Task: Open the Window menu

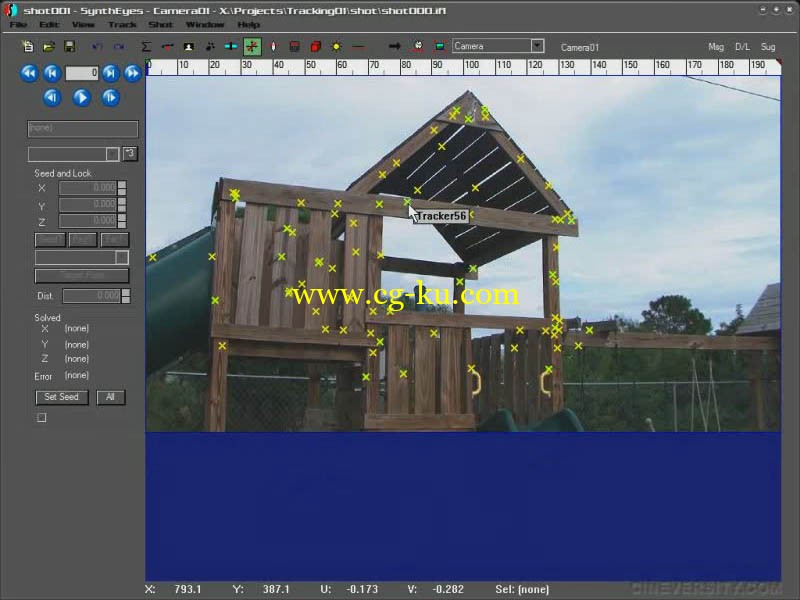Action: pos(205,24)
